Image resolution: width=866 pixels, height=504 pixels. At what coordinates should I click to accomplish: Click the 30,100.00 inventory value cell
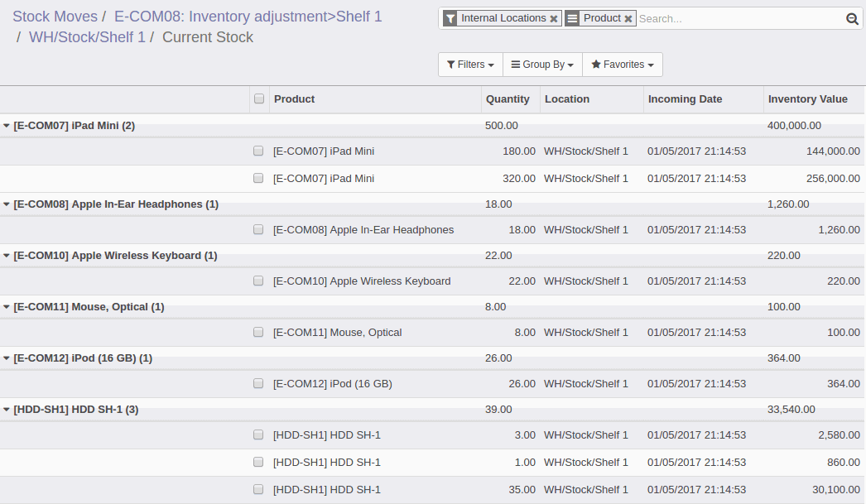835,490
